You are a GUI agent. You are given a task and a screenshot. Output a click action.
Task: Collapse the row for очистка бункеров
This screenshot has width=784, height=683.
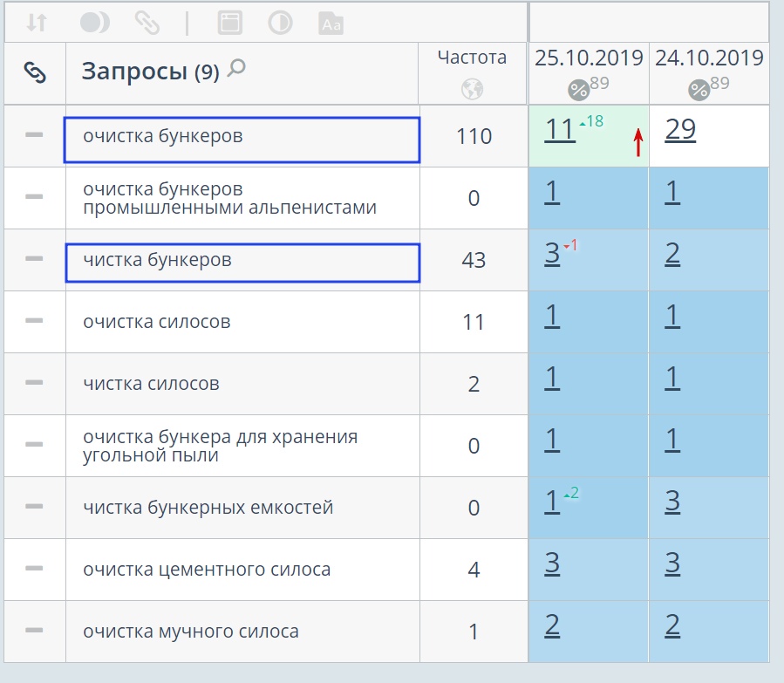click(34, 134)
